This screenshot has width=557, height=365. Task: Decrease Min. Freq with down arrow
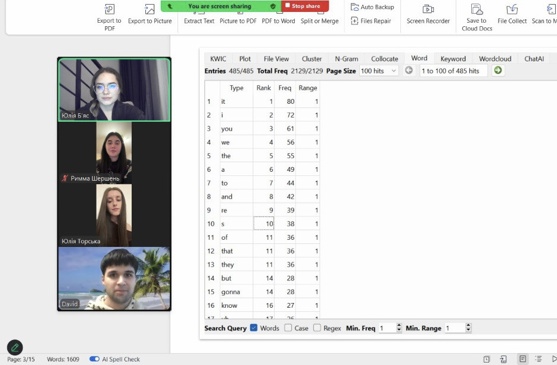click(399, 331)
